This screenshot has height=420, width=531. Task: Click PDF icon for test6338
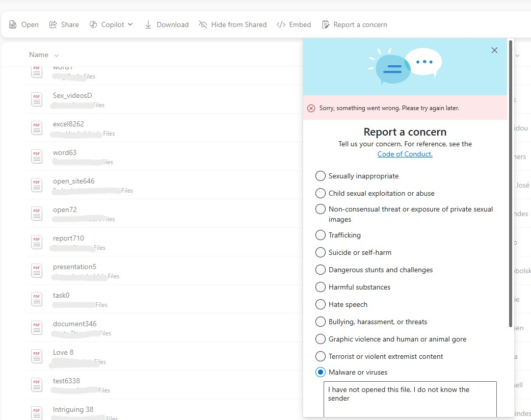[37, 384]
